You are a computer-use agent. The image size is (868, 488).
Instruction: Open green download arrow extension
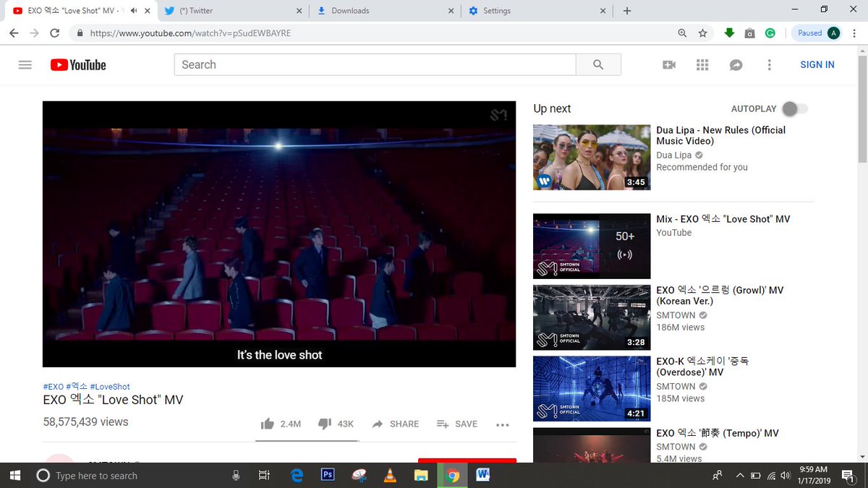pyautogui.click(x=729, y=33)
